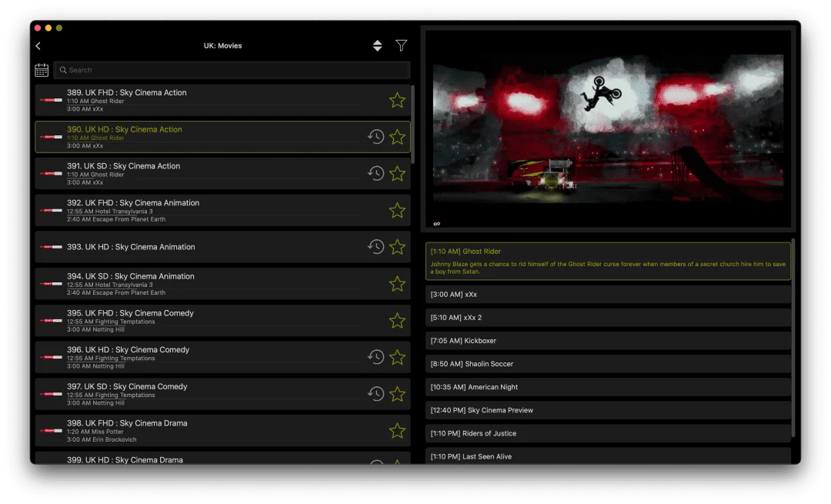Open catch-up history for channel 397
This screenshot has height=504, width=831.
375,394
